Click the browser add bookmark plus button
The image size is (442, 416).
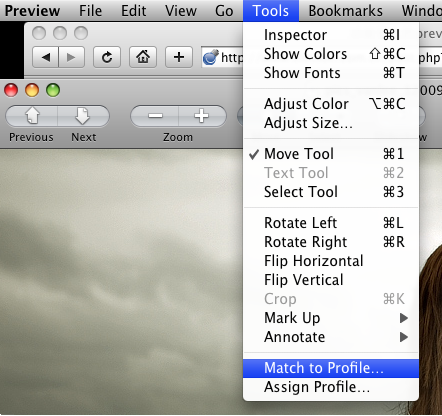click(x=179, y=57)
